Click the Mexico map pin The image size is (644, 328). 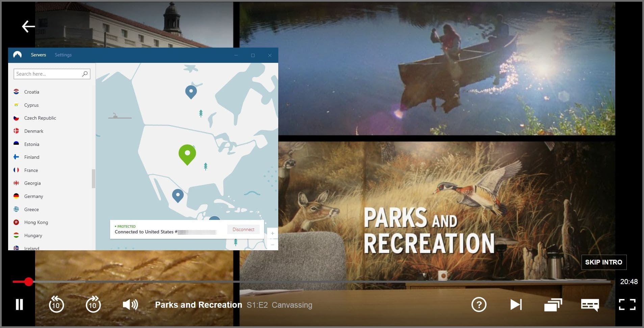click(178, 195)
